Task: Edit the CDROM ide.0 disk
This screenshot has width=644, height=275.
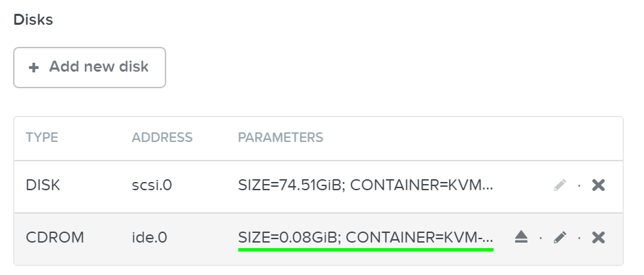Action: tap(560, 237)
